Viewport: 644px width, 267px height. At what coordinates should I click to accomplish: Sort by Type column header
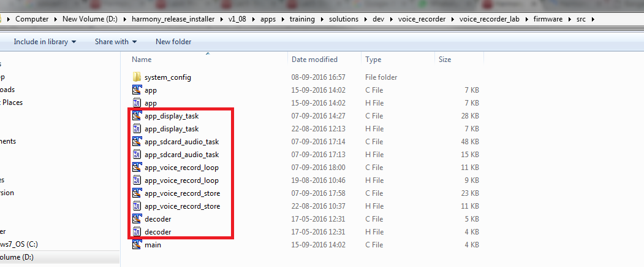click(373, 60)
